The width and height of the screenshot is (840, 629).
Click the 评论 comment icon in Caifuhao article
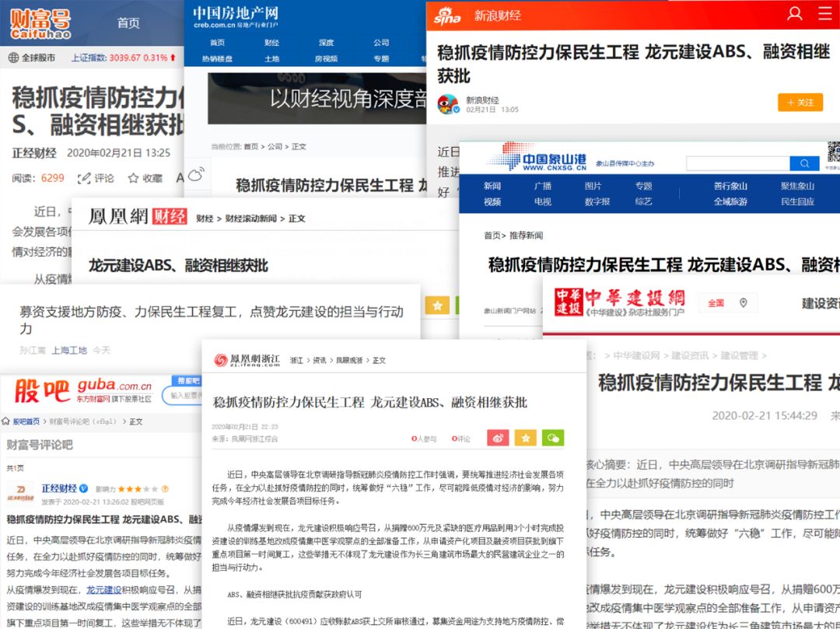click(84, 178)
